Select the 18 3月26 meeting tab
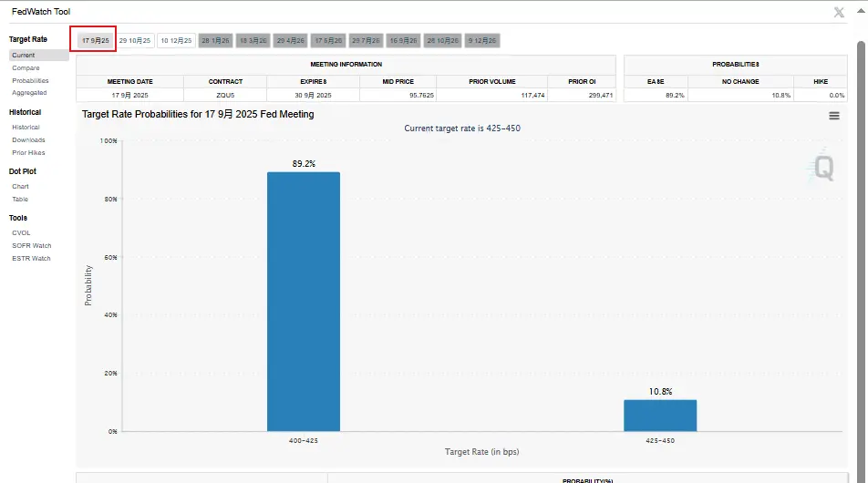This screenshot has height=483, width=868. coord(253,40)
